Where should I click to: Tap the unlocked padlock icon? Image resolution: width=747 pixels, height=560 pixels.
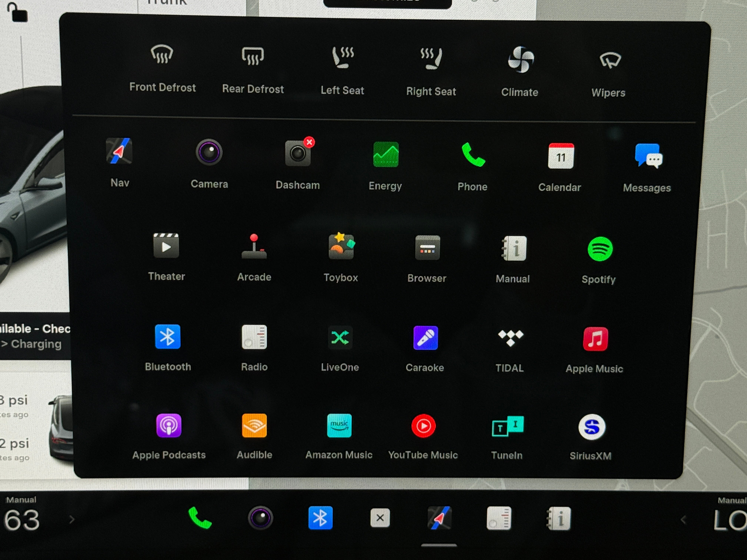click(x=18, y=12)
